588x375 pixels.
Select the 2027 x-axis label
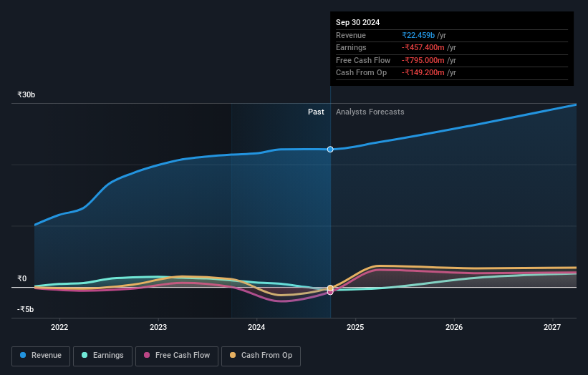pyautogui.click(x=552, y=328)
